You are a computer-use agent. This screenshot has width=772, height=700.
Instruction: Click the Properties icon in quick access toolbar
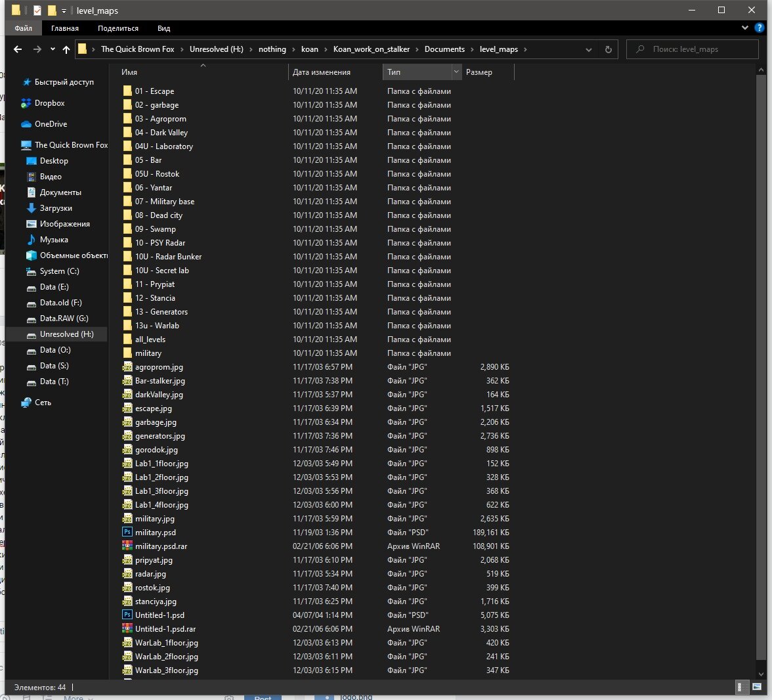[37, 11]
